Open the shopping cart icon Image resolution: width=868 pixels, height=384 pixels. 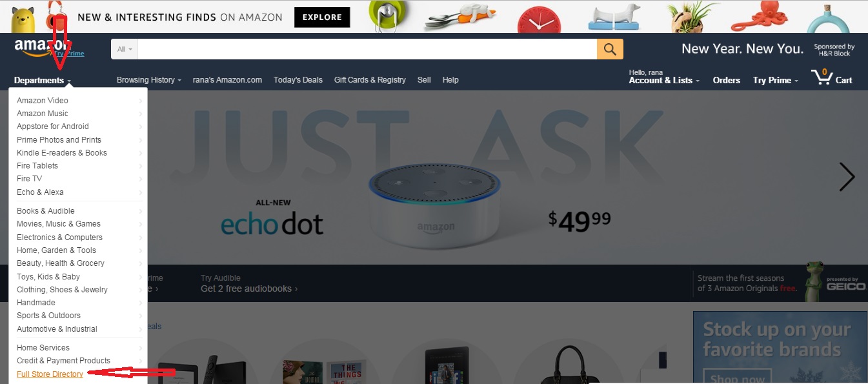coord(832,77)
